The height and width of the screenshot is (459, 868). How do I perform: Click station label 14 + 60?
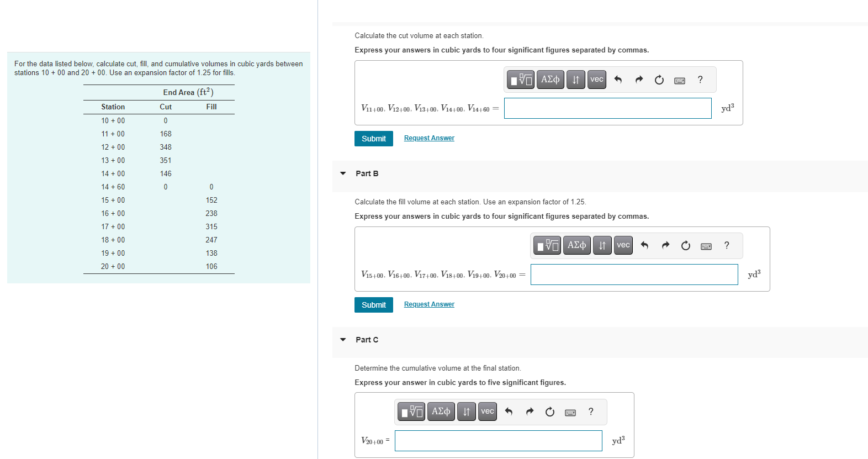[x=113, y=187]
